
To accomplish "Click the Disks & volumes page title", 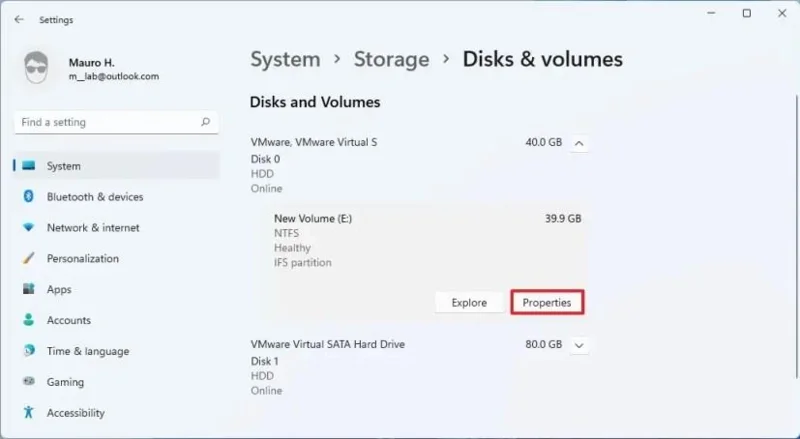I will coord(542,59).
